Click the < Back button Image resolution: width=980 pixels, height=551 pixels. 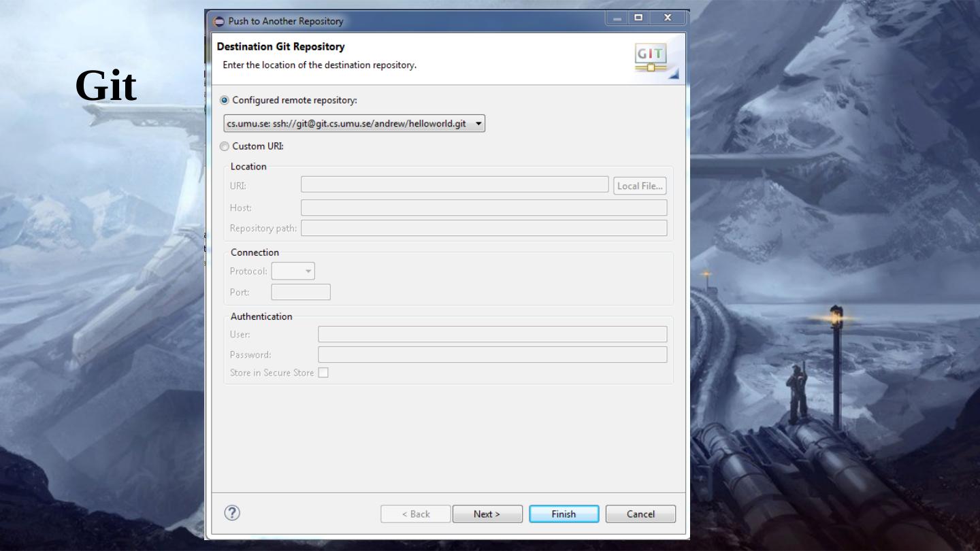coord(415,514)
